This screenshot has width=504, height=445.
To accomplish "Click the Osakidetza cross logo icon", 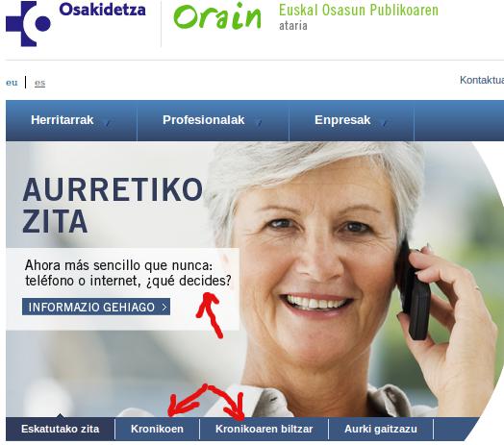I will tap(28, 23).
